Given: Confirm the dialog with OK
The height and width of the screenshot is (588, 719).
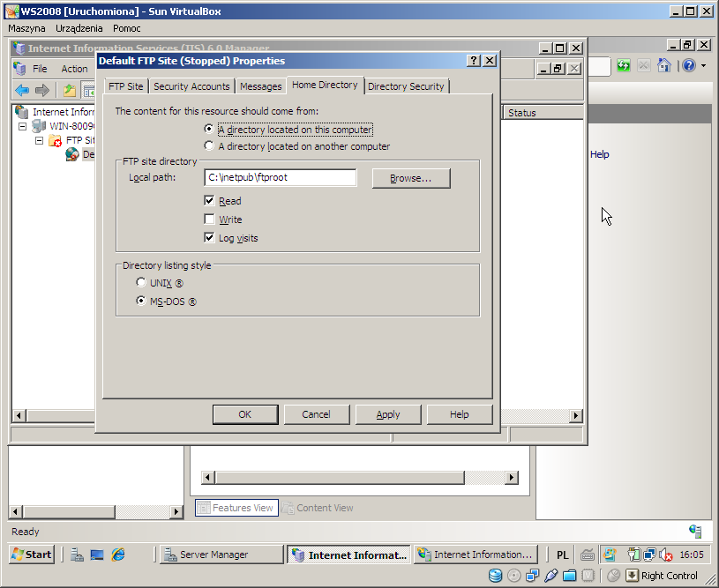Looking at the screenshot, I should click(245, 414).
